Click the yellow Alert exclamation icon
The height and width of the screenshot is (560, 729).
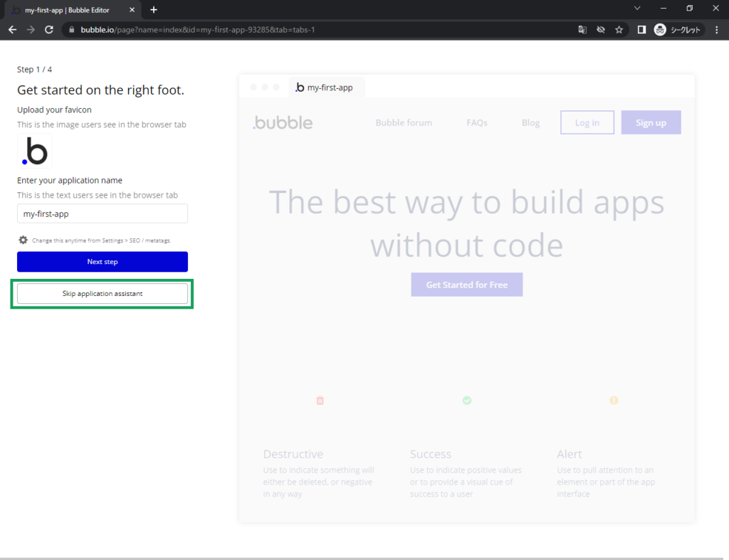tap(614, 401)
